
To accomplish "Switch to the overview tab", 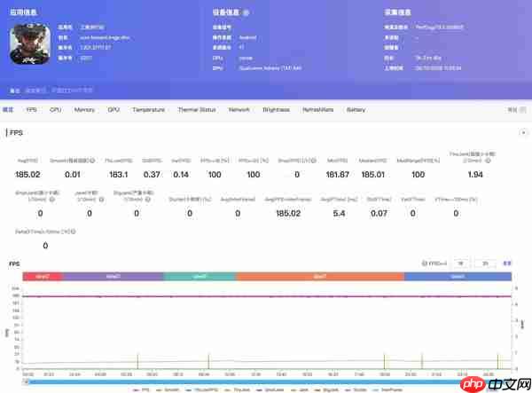I will [8, 110].
